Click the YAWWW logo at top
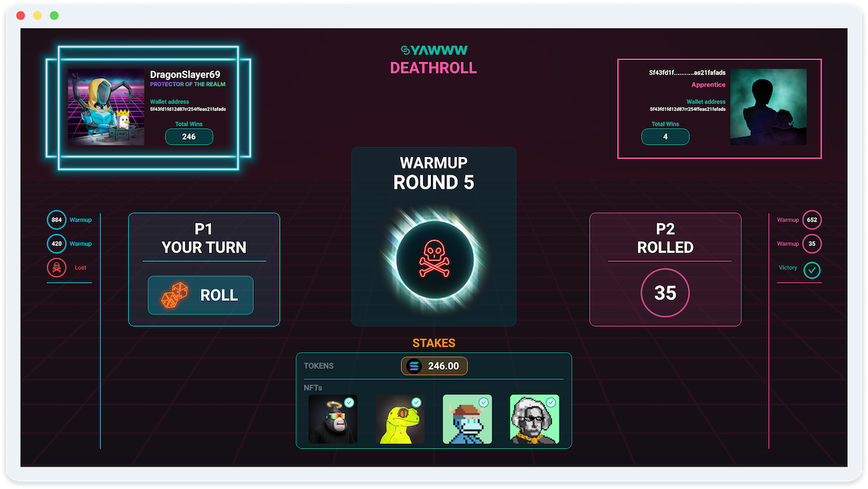This screenshot has width=868, height=489. tap(434, 50)
